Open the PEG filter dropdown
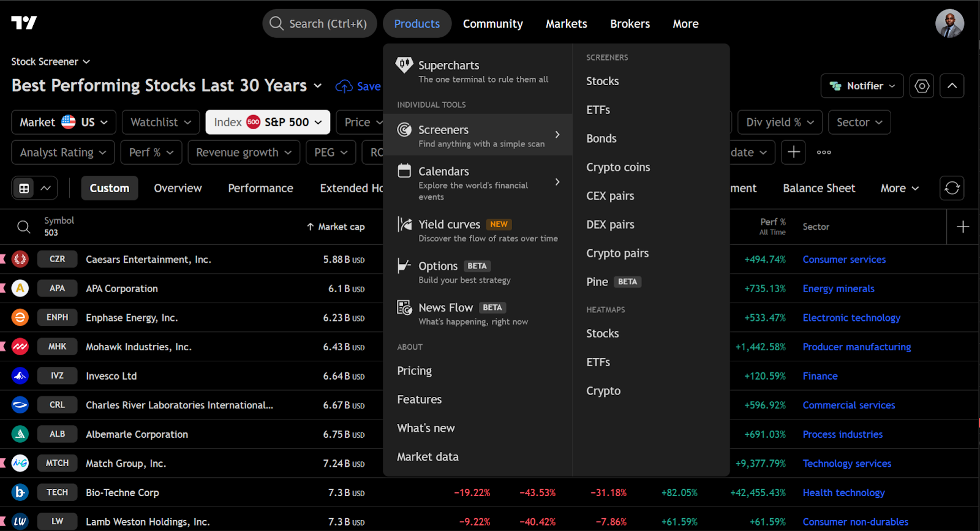 click(331, 152)
